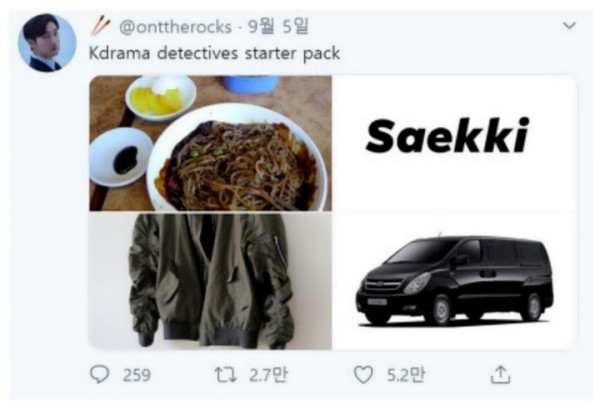Click the 9월 5일 tweet date
This screenshot has width=600, height=412.
click(x=278, y=26)
